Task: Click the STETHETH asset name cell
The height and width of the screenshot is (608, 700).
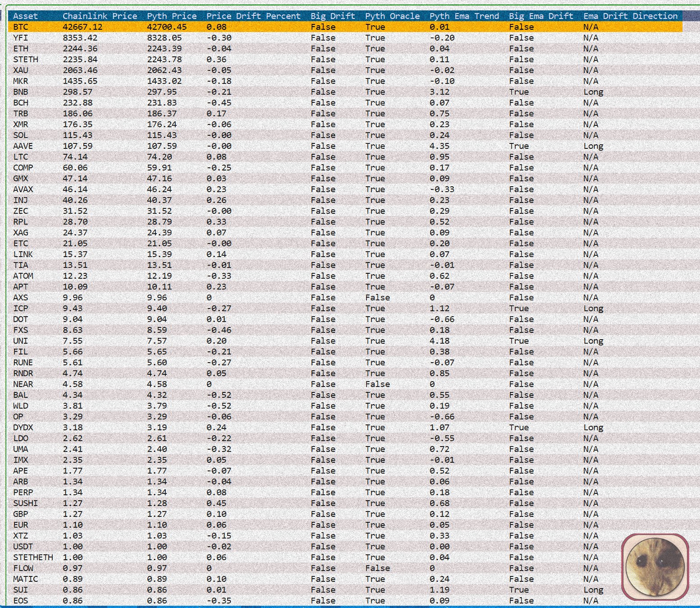Action: click(33, 557)
